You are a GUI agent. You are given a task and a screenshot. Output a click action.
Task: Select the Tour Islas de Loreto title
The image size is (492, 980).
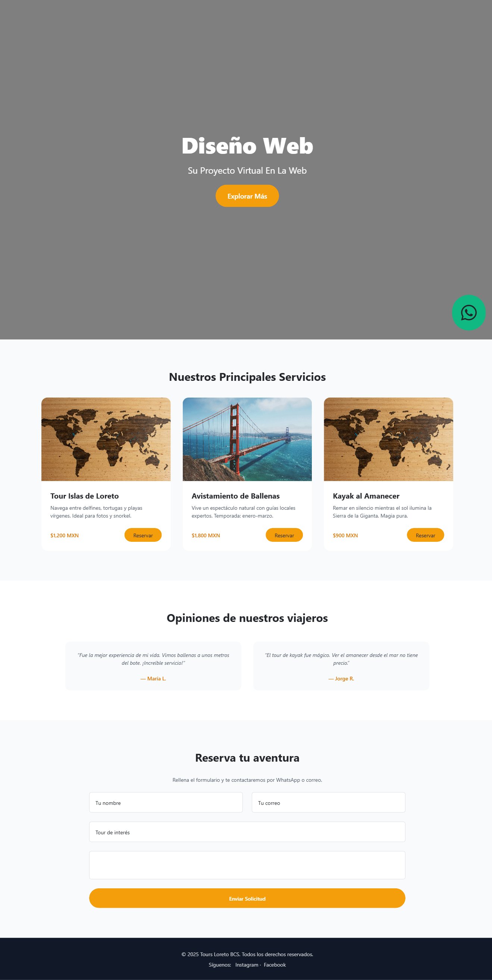85,496
